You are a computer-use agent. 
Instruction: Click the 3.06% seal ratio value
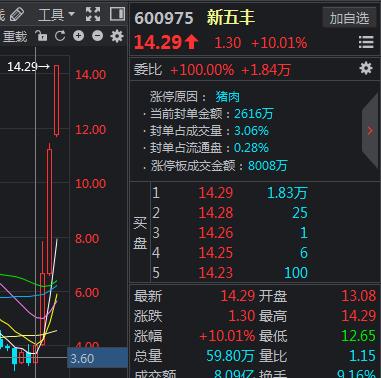[251, 130]
